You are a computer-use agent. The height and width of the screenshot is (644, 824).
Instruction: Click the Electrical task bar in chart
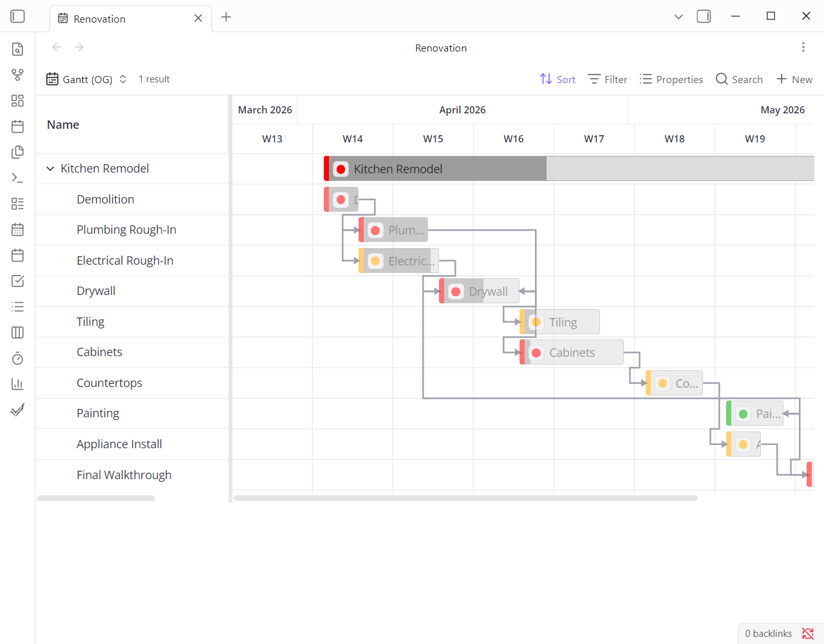pyautogui.click(x=398, y=261)
